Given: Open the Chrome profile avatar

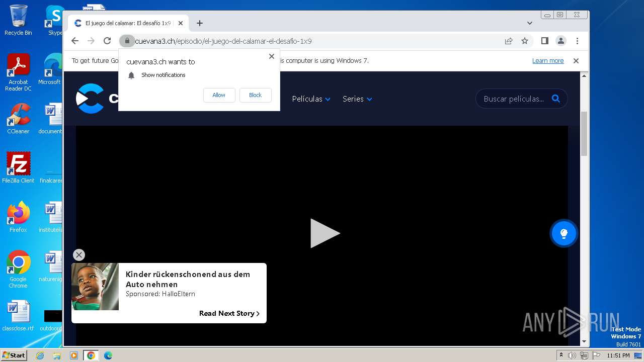Looking at the screenshot, I should 560,41.
